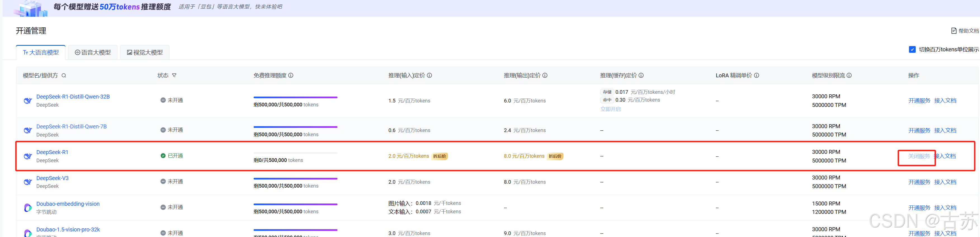The width and height of the screenshot is (980, 237).
Task: Show info for 推理(输出)定价 column
Action: coord(545,75)
